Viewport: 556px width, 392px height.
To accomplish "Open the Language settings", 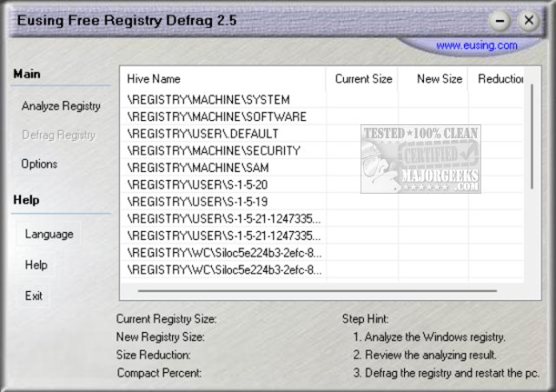I will [49, 234].
